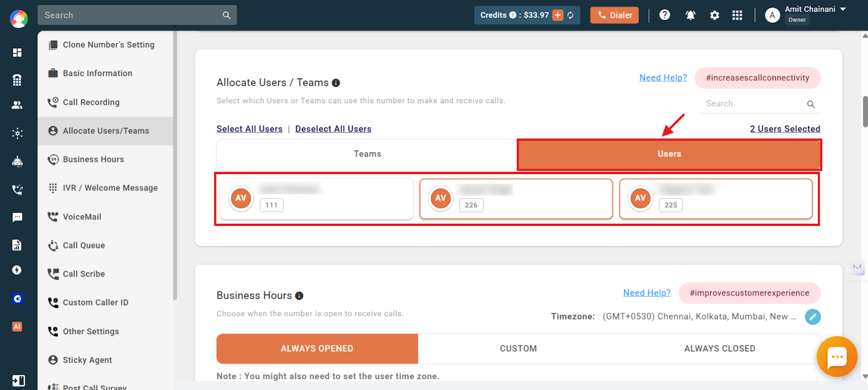The height and width of the screenshot is (390, 868).
Task: Click the building/numbers icon in left rail
Action: pos(17,80)
